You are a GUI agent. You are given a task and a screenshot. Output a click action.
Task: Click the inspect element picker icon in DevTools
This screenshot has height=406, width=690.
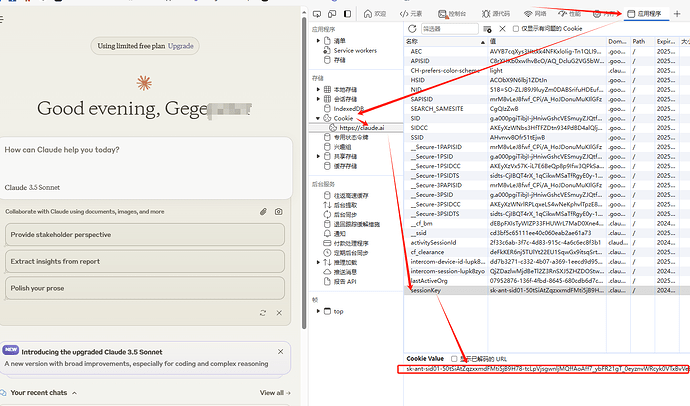(x=317, y=14)
